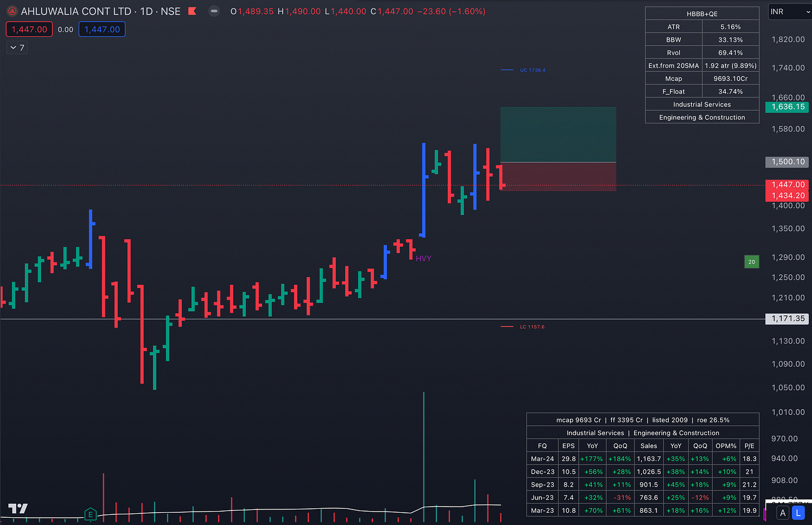The height and width of the screenshot is (525, 812).
Task: Open the earnings E marker on the time axis
Action: pyautogui.click(x=90, y=514)
